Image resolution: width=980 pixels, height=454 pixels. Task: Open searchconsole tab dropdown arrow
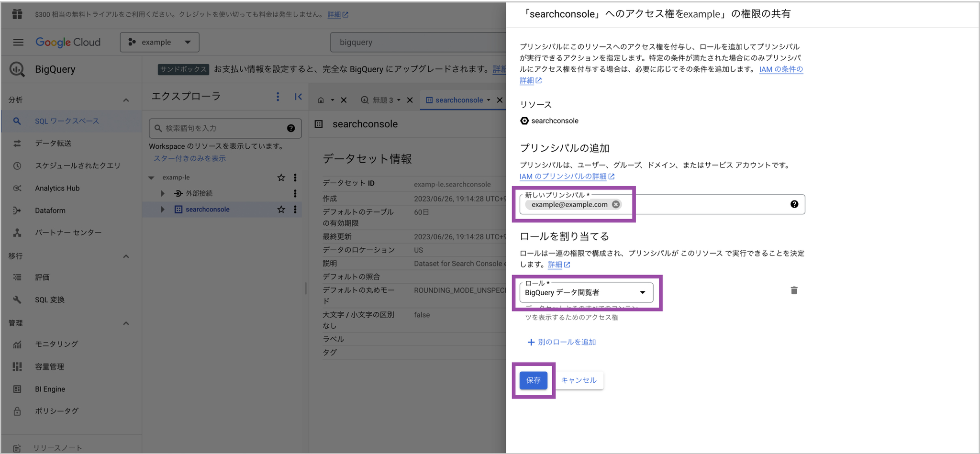(489, 100)
